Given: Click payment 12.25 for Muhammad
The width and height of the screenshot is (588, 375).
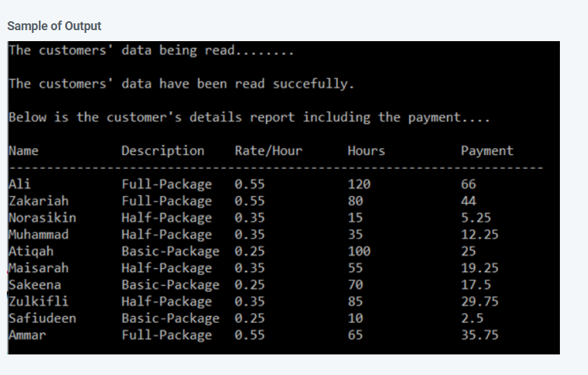Looking at the screenshot, I should pyautogui.click(x=480, y=234).
